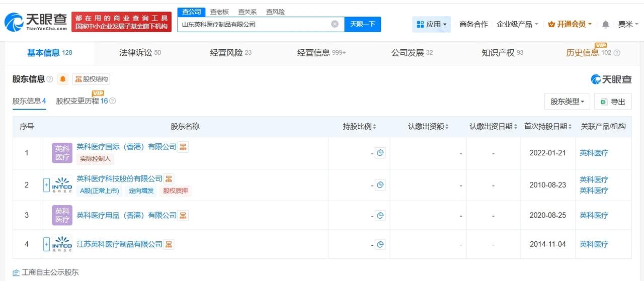
Task: Open the 英科医疗用品（香港）有限公司 link
Action: click(126, 215)
